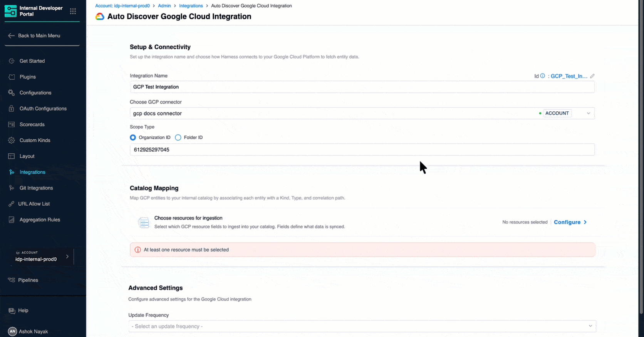Click the error alert warning icon
Viewport: 644px width, 337px height.
[x=138, y=250]
